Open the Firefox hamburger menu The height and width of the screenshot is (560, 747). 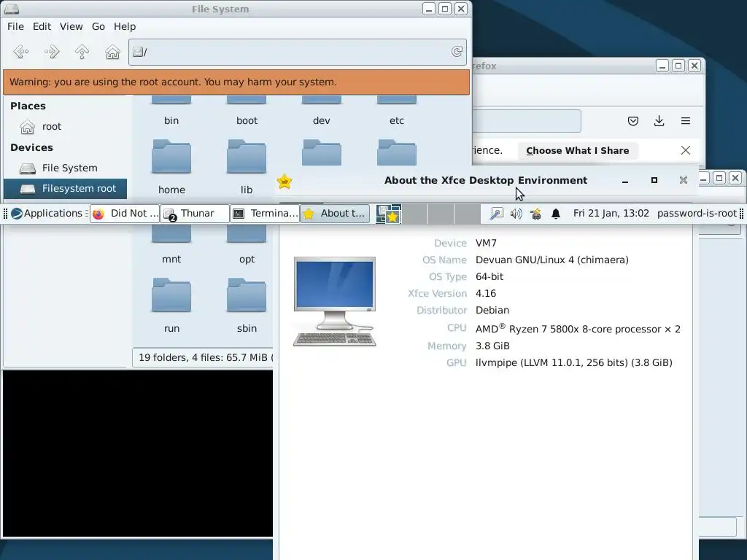686,121
